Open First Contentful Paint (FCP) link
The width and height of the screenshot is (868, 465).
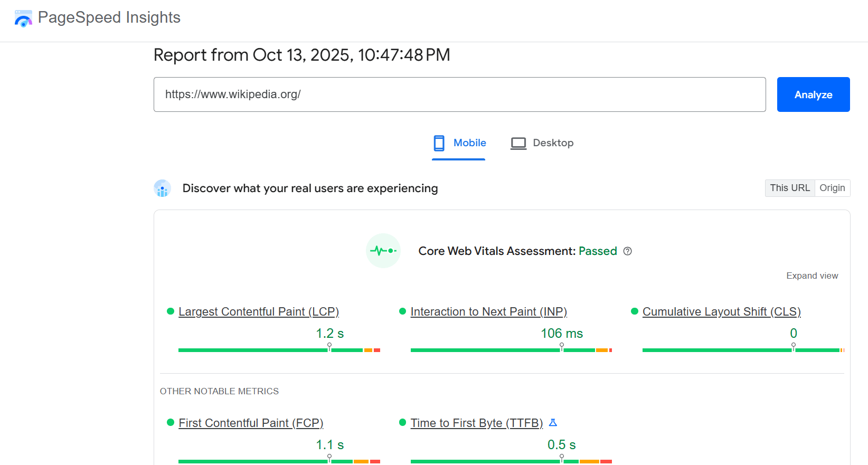pyautogui.click(x=251, y=423)
